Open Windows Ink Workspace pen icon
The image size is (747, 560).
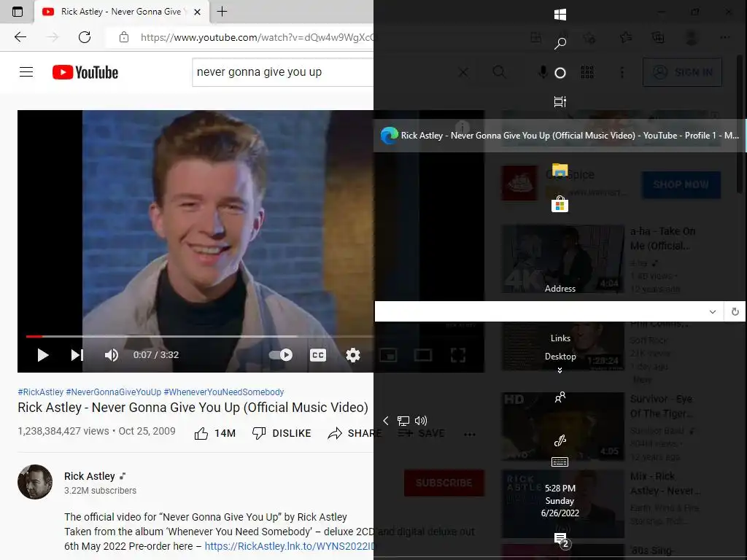pos(560,441)
